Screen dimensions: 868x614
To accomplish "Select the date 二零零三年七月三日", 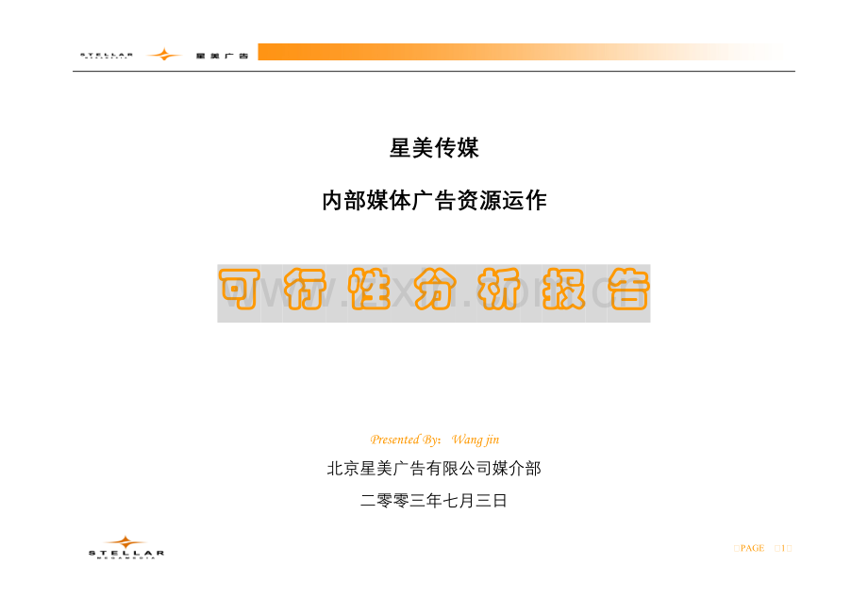I will (434, 501).
